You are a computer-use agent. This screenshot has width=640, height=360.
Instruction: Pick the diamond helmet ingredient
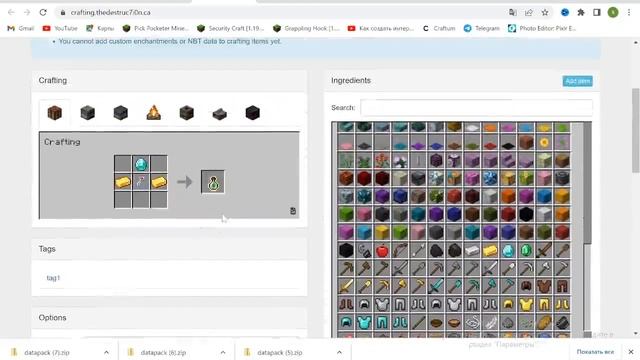346,322
